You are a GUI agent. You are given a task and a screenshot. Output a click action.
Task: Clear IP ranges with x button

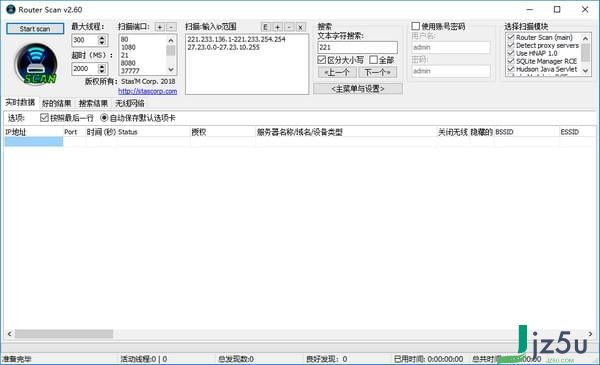point(300,27)
